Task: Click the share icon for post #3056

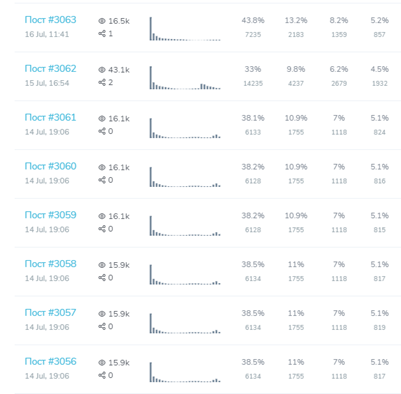Action: 102,375
